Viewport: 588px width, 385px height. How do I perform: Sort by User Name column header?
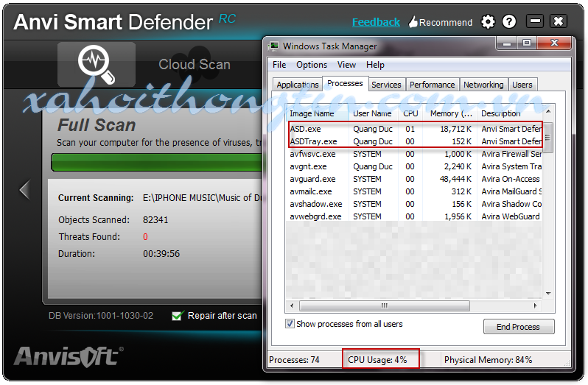click(x=373, y=113)
